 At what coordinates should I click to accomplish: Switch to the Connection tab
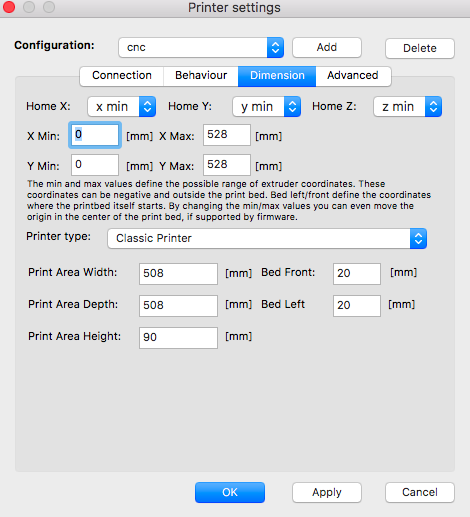coord(122,76)
